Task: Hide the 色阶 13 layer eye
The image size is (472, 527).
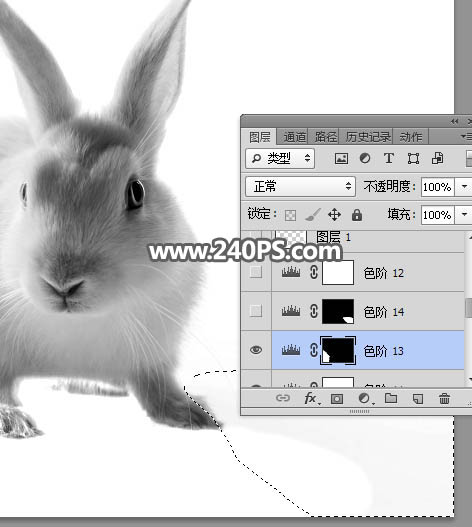Action: coord(256,350)
